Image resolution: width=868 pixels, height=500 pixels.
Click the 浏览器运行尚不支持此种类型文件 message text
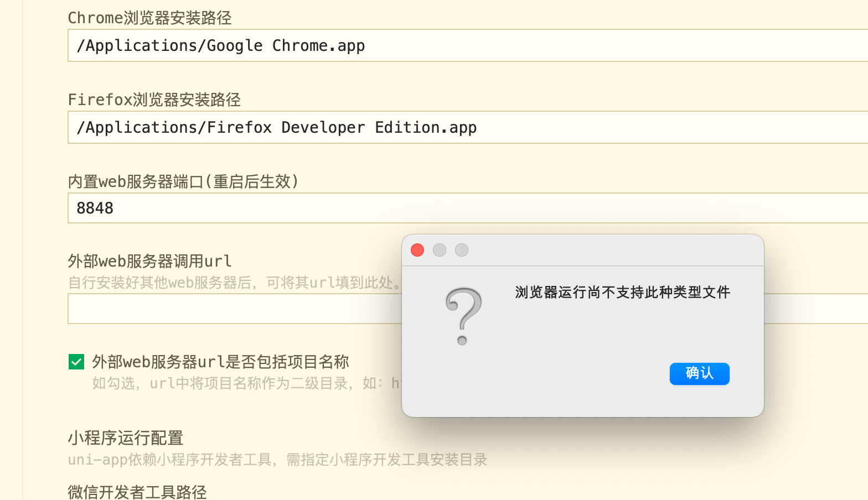pos(622,292)
